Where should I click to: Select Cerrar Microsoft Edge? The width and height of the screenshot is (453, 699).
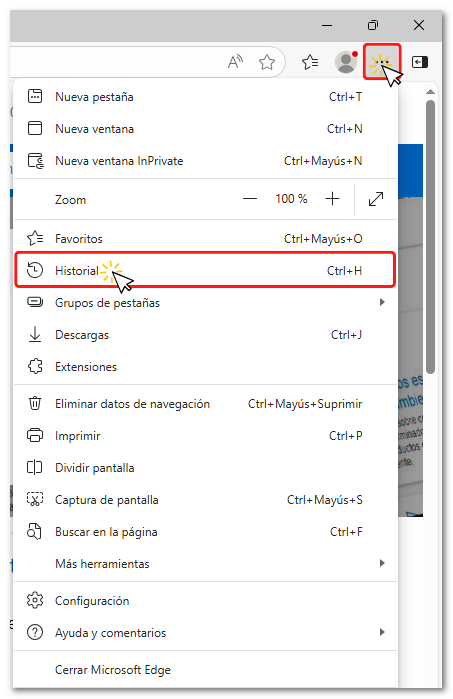pos(205,670)
